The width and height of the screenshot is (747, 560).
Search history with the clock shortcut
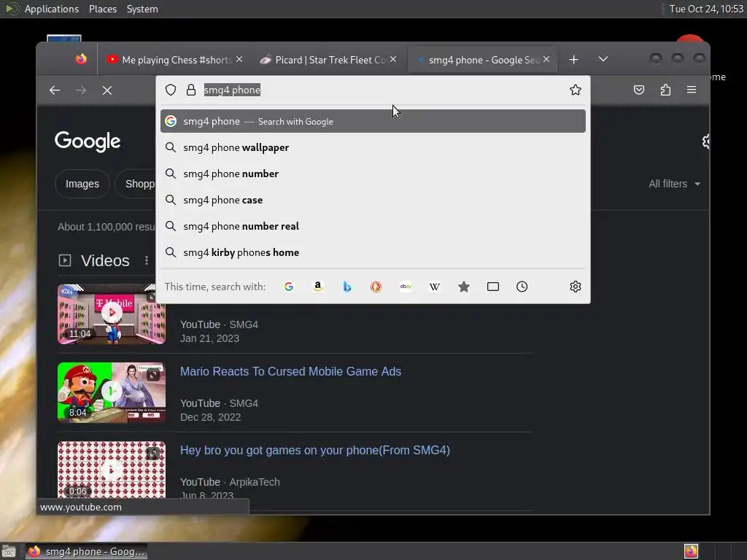pyautogui.click(x=522, y=287)
